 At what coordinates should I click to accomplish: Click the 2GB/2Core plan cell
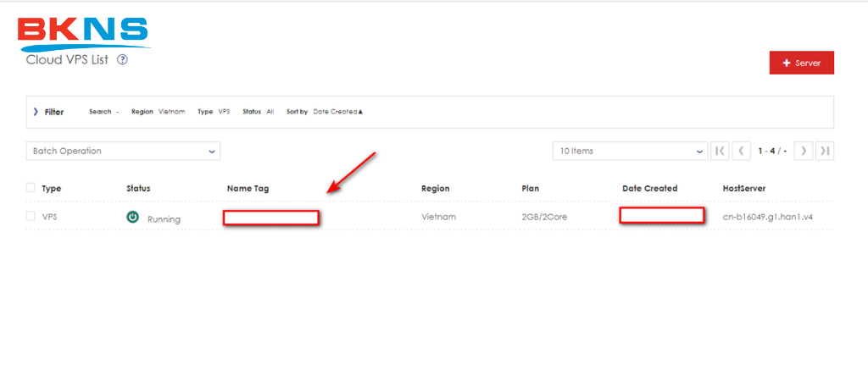tap(544, 217)
